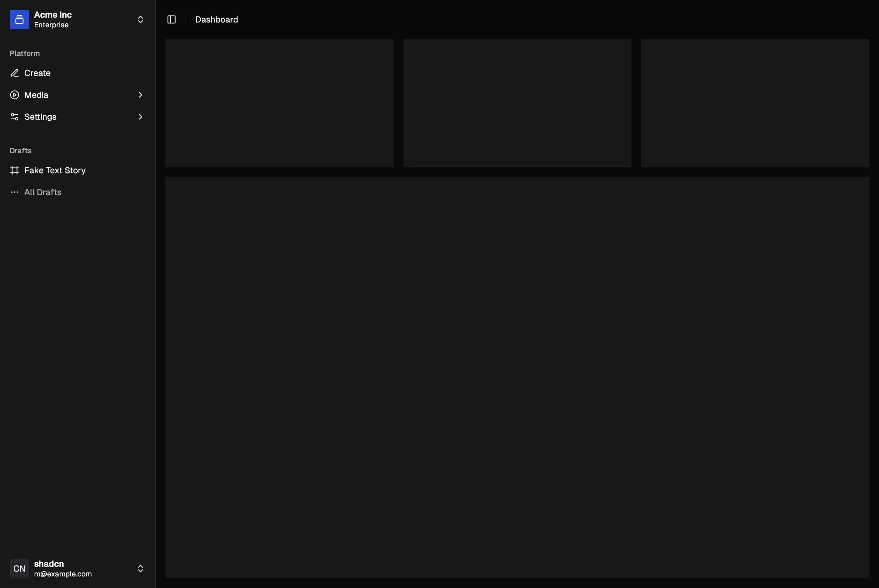Viewport: 879px width, 588px height.
Task: Click the first dark dashboard card thumbnail
Action: (279, 103)
